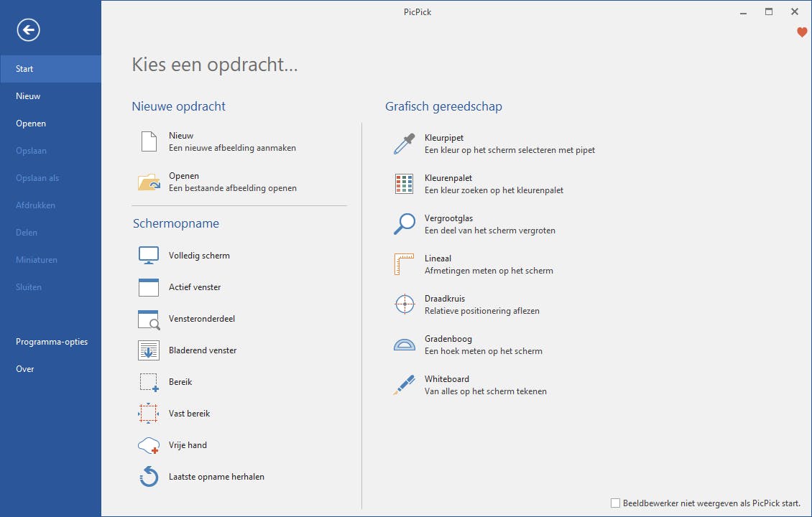Click the Kleurpipet eyedropper icon
The image size is (812, 517).
(x=405, y=144)
